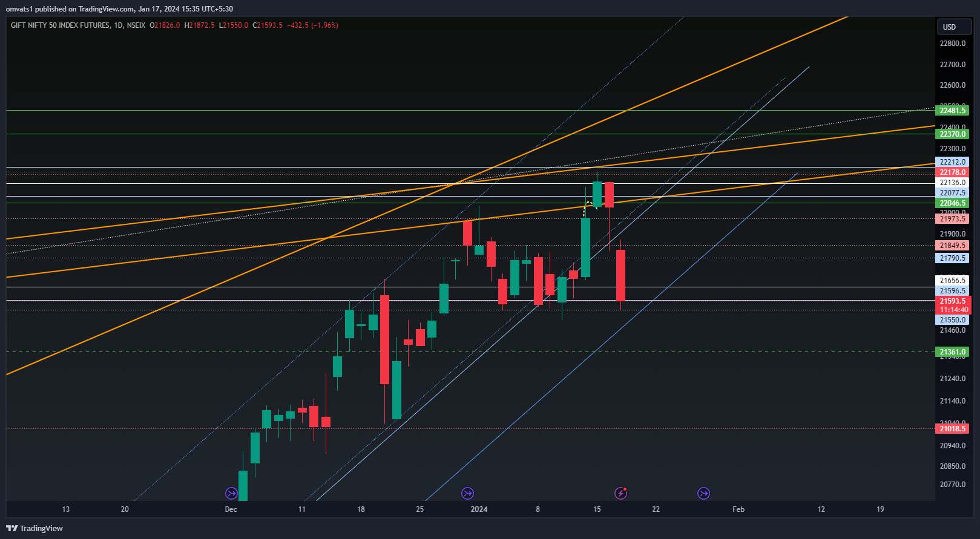Select the green 22370.0 price label
Image resolution: width=980 pixels, height=539 pixels.
point(952,134)
